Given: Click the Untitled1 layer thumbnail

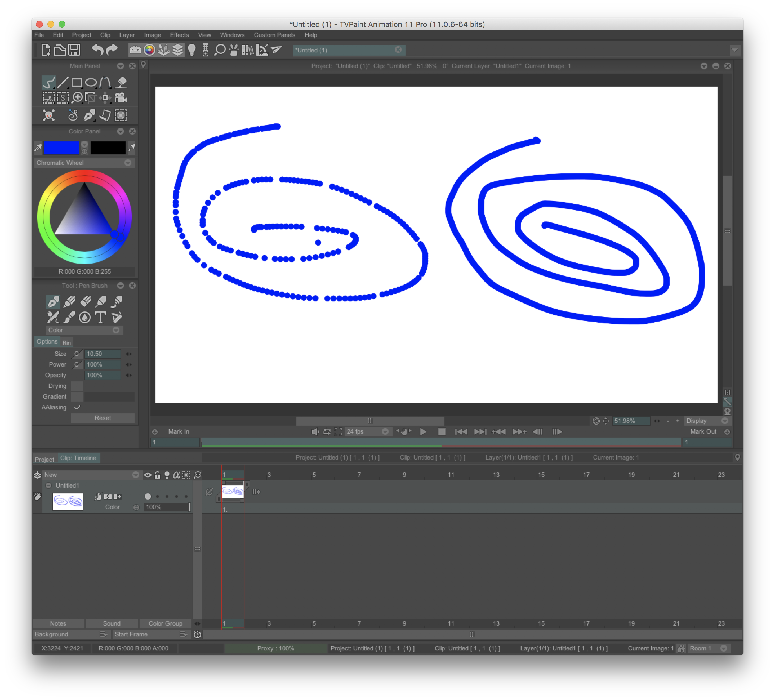Looking at the screenshot, I should pyautogui.click(x=68, y=502).
